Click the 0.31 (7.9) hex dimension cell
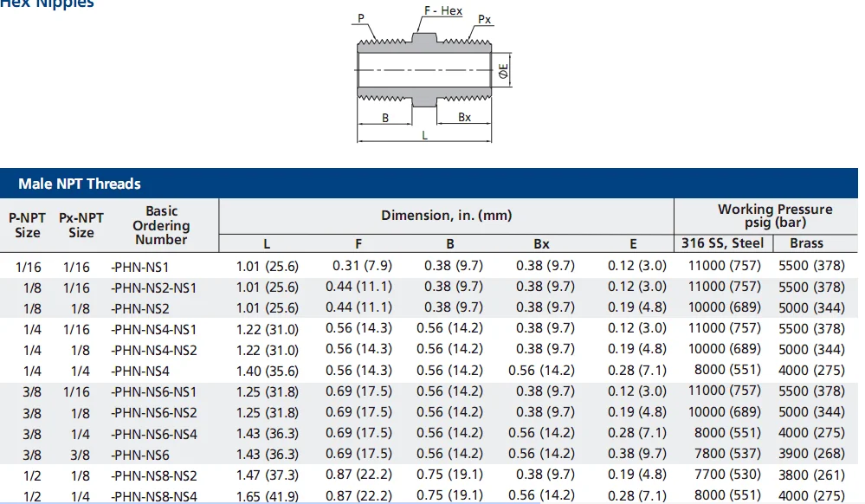Viewport: 865px width, 504px height. 358,266
